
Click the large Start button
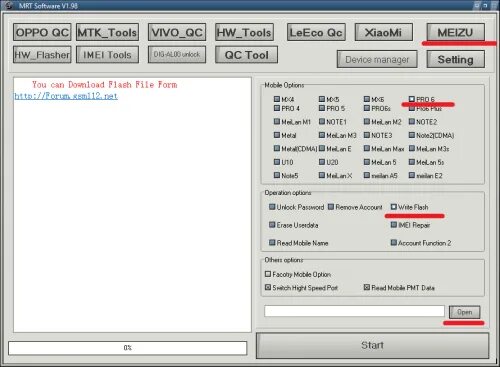(372, 345)
